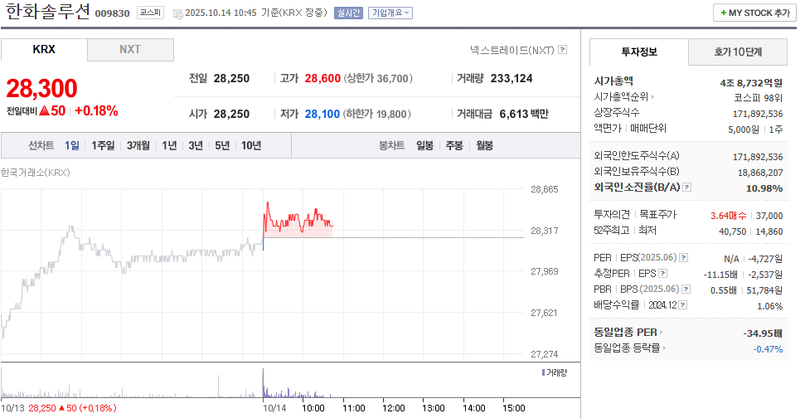Click the calendar icon before the date 2025.10.14
Screen dimensions: 800x419
(x=177, y=14)
